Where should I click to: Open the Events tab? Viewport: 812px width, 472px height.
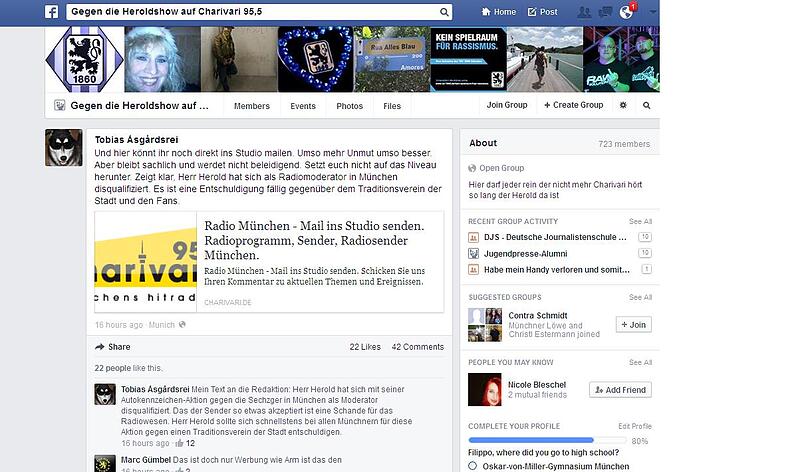pos(303,106)
